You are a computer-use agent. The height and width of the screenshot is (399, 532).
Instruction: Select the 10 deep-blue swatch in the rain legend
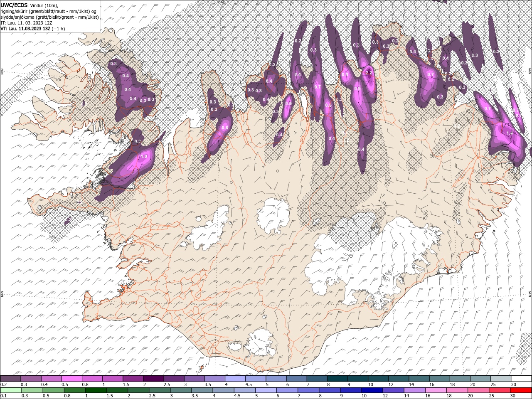click(372, 390)
